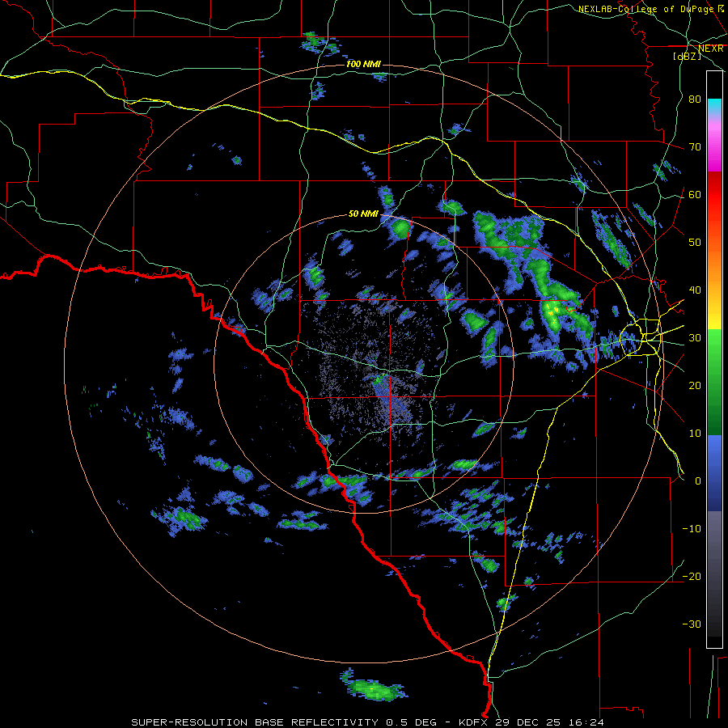The width and height of the screenshot is (728, 728).
Task: Click the bright green 20–30 dBZ colorbar band
Action: pyautogui.click(x=714, y=358)
